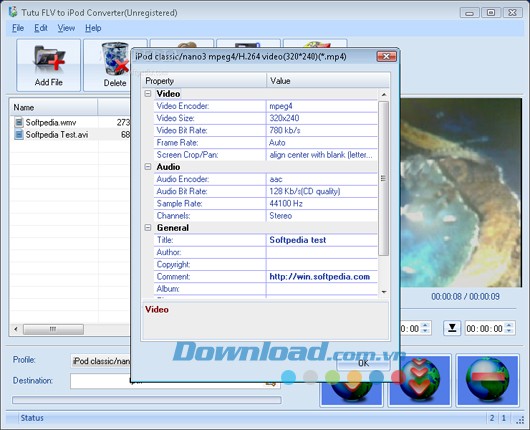
Task: Open the Edit menu
Action: pos(41,28)
